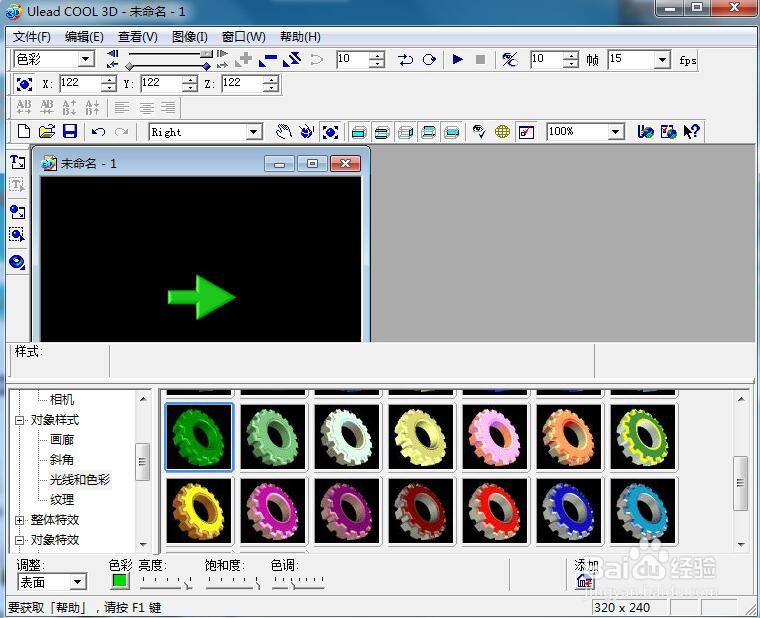Click the total frames input field
The image size is (760, 618).
coord(547,60)
